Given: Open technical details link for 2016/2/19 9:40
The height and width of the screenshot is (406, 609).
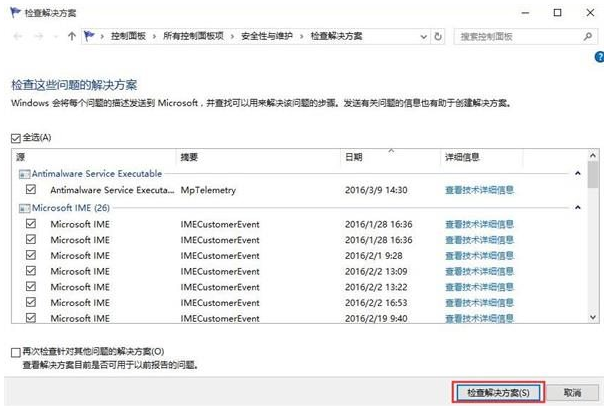Looking at the screenshot, I should point(479,318).
